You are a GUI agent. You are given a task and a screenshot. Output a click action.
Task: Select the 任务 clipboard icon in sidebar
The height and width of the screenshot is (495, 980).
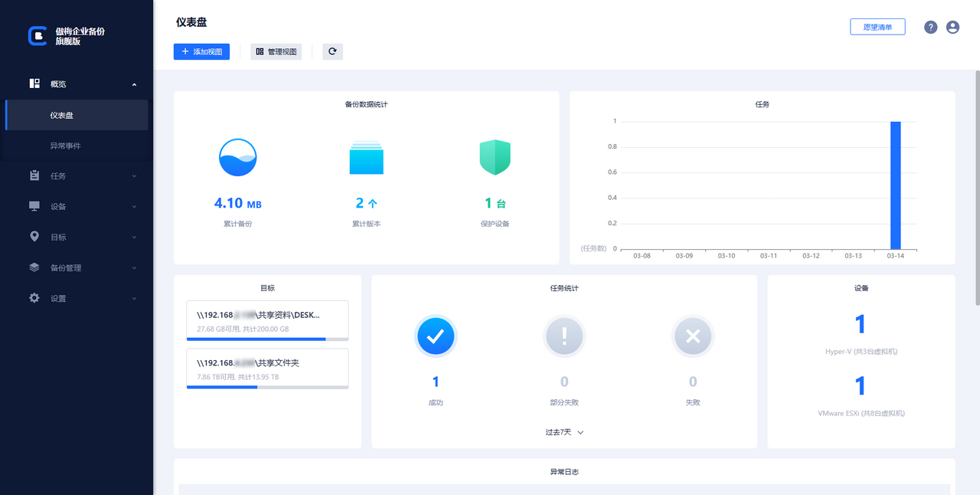[x=34, y=175]
